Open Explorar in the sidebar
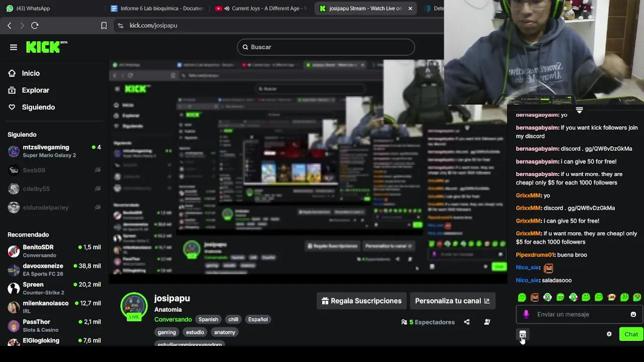Screen dimensions: 644x362 point(35,90)
